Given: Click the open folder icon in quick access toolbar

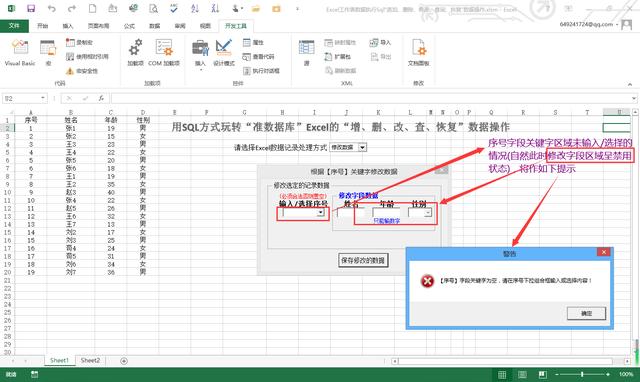Looking at the screenshot, I should pyautogui.click(x=256, y=8).
